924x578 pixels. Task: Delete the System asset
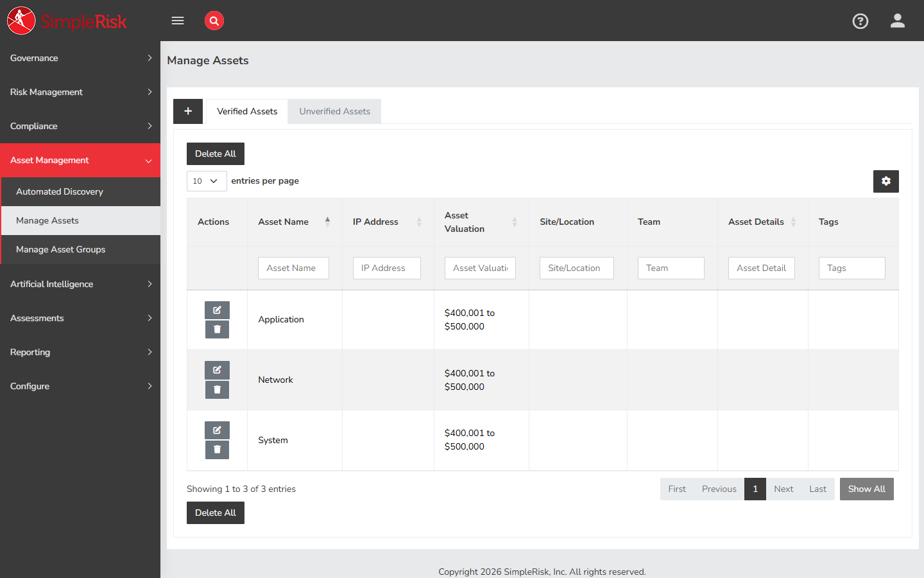(x=217, y=450)
